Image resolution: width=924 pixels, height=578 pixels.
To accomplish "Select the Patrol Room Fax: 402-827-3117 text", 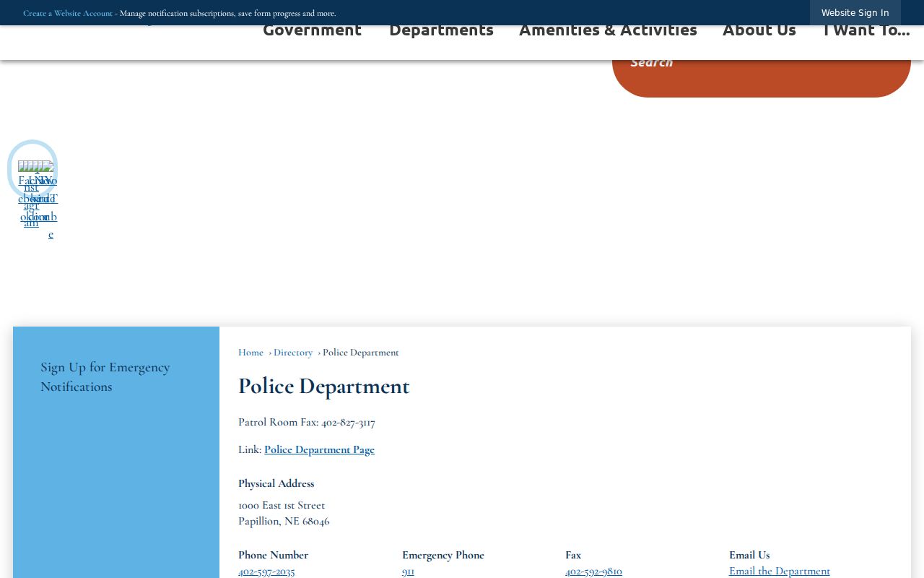I will [x=307, y=422].
